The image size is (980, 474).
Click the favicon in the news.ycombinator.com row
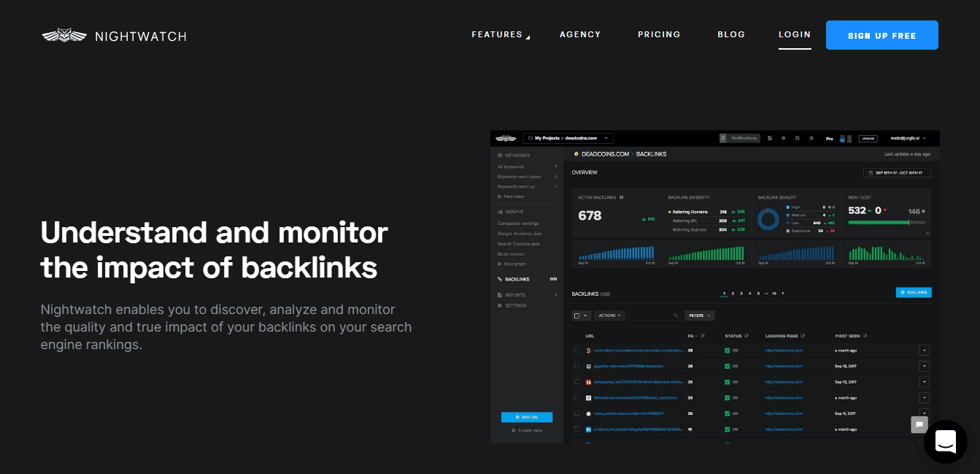[588, 413]
